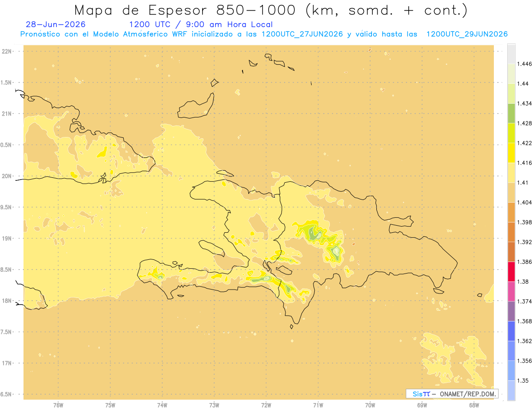This screenshot has width=532, height=411.
Task: Click the 1.374 value on the color scale
Action: tap(525, 301)
